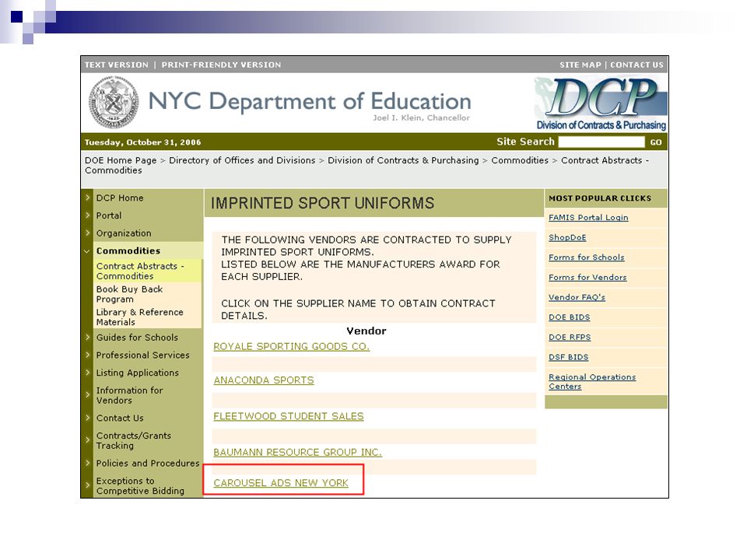Open Commodities breadcrumb link
Screen dimensions: 747x560
(x=520, y=160)
